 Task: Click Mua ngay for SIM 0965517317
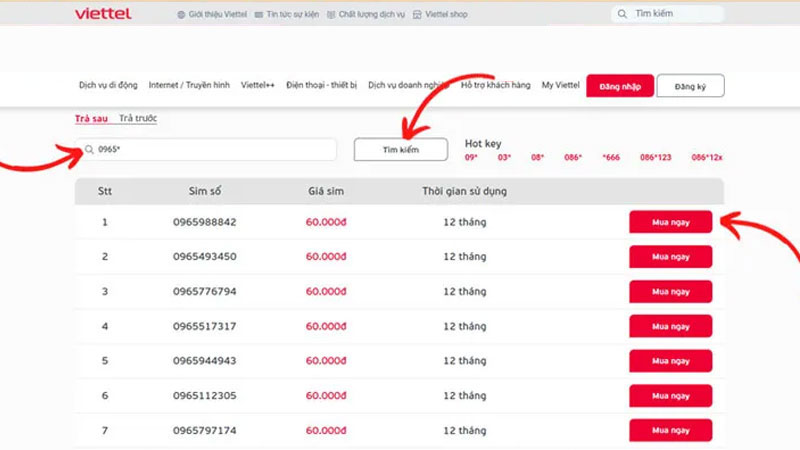(x=670, y=327)
